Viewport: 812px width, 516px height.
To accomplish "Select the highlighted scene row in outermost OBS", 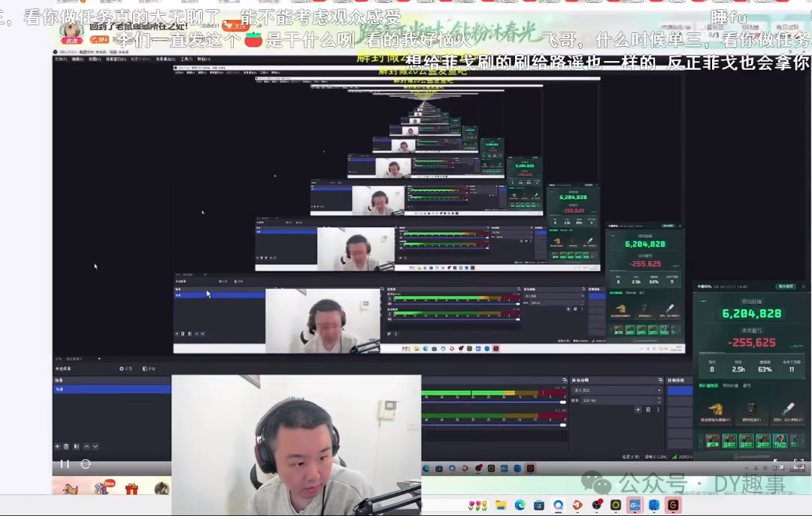I will pyautogui.click(x=112, y=389).
